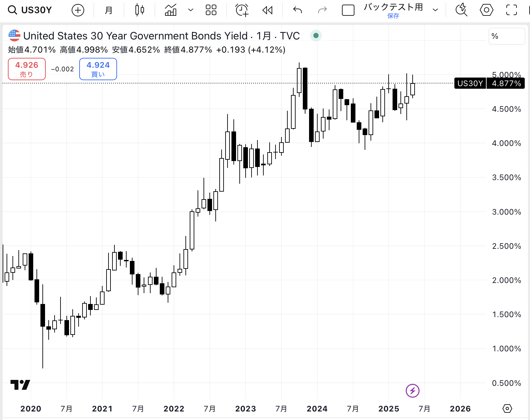This screenshot has width=530, height=420.
Task: Click the green market status dot
Action: click(316, 35)
